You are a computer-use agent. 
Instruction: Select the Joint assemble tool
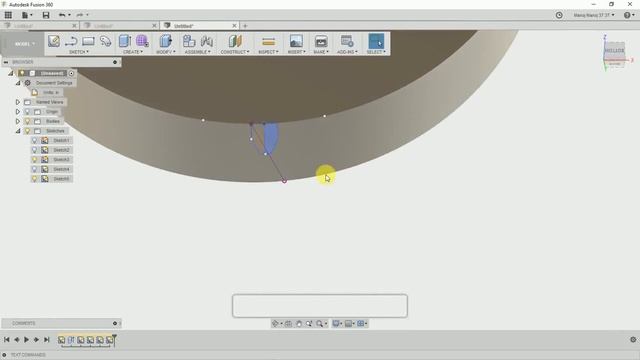(207, 41)
